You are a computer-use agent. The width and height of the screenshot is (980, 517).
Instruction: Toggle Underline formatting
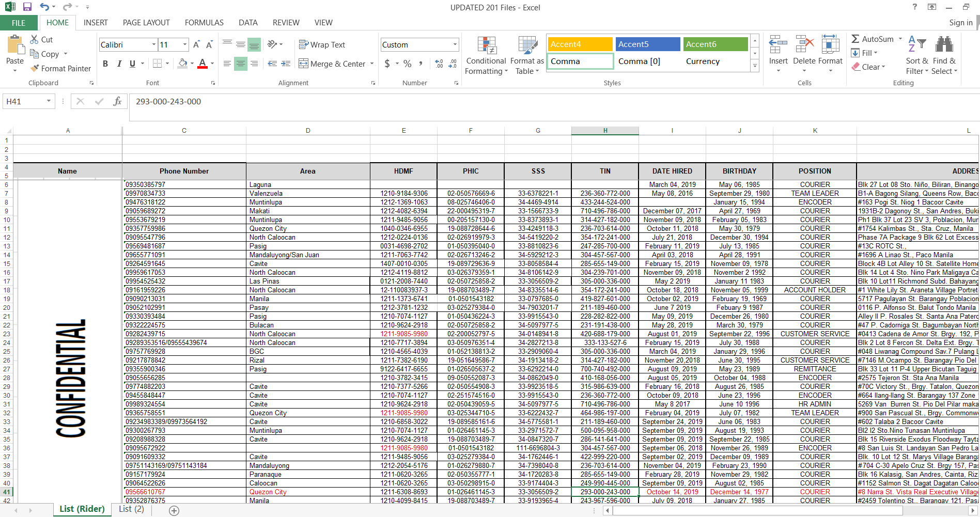132,64
